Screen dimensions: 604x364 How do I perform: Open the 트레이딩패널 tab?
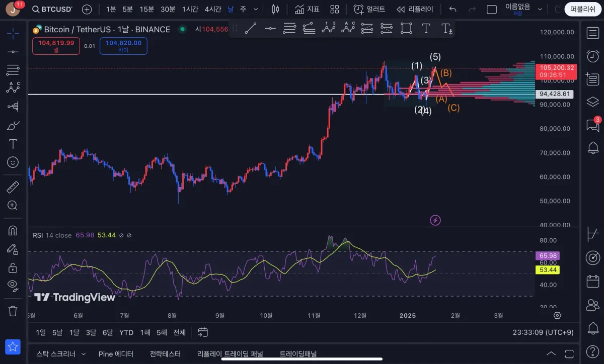[298, 354]
